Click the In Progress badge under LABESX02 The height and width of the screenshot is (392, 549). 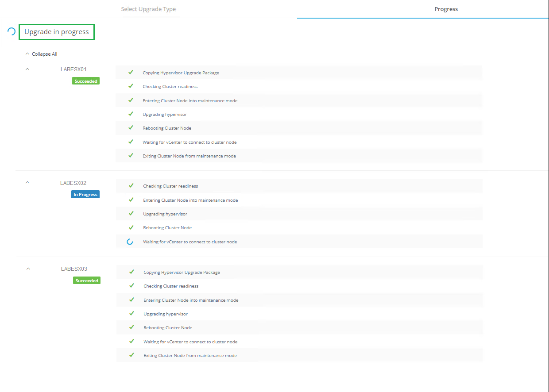point(85,195)
